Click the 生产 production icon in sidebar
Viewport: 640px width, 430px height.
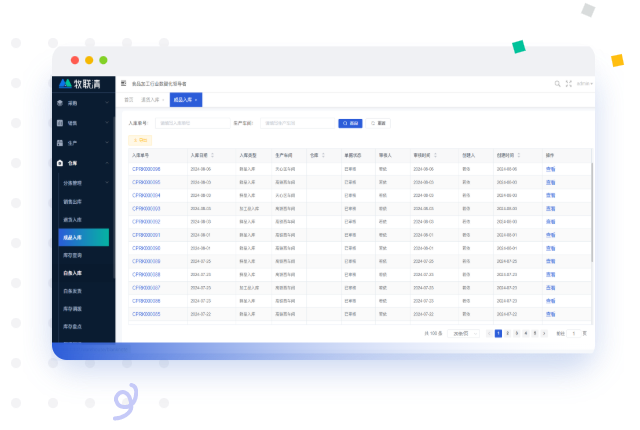point(60,143)
